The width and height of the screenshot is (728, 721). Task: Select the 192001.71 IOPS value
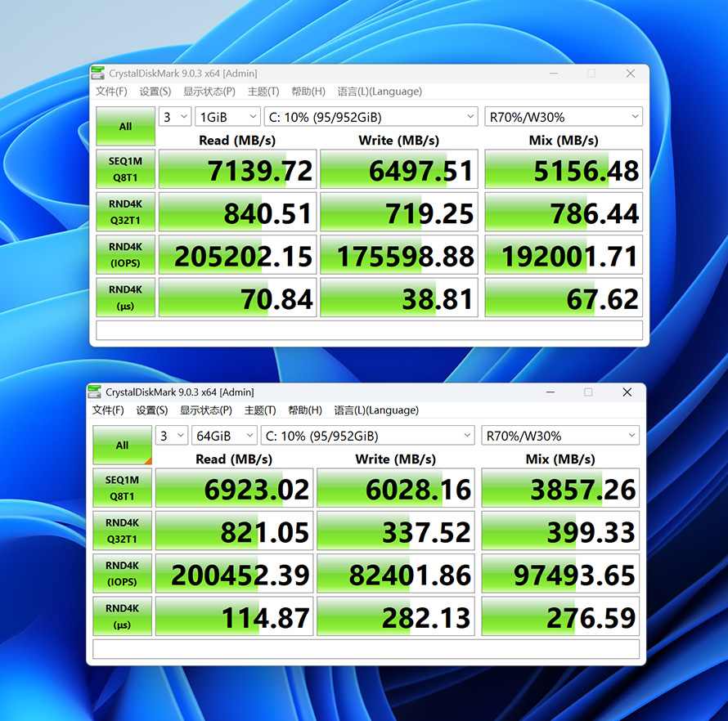pyautogui.click(x=564, y=255)
